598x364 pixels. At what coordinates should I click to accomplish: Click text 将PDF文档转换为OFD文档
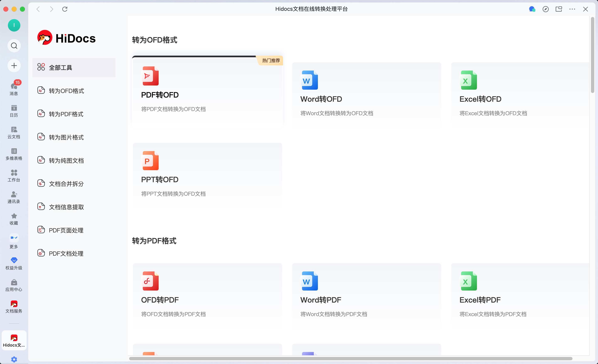pyautogui.click(x=173, y=109)
